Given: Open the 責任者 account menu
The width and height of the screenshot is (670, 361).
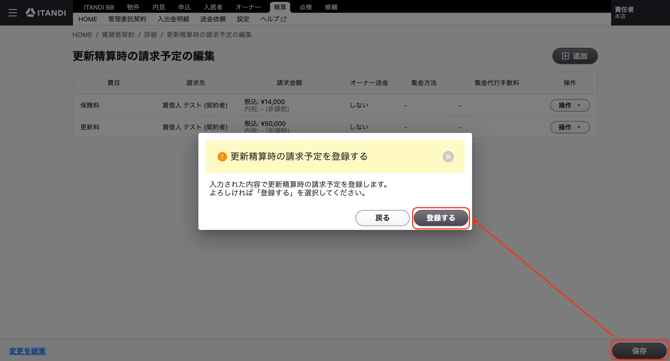Looking at the screenshot, I should pyautogui.click(x=624, y=12).
